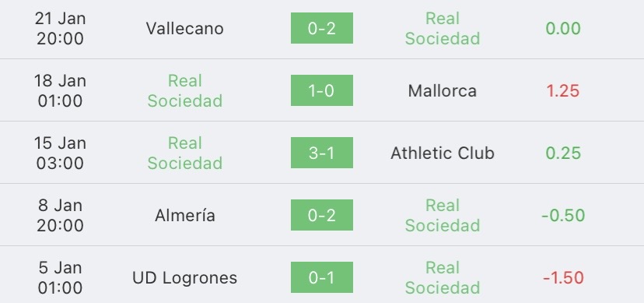
Task: Open the 0-2 score for Almería match
Action: (x=321, y=215)
